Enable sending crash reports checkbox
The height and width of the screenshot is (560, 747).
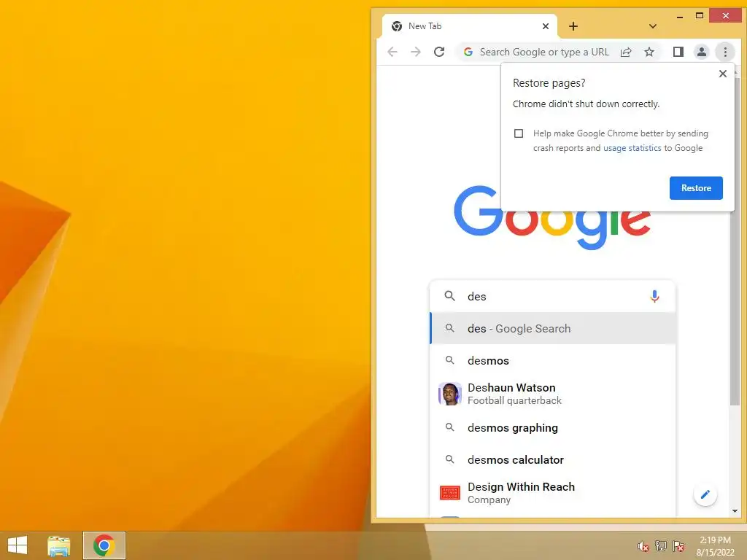[x=519, y=133]
